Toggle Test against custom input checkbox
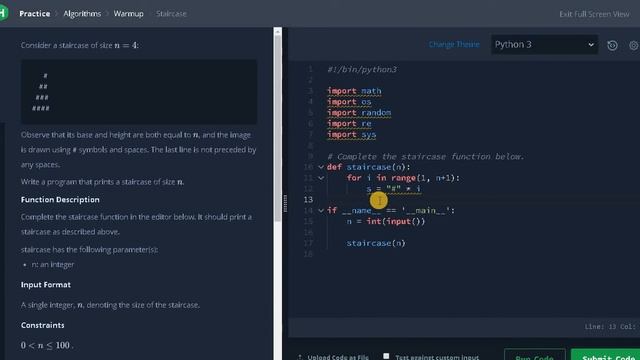This screenshot has width=640, height=360. pyautogui.click(x=386, y=356)
